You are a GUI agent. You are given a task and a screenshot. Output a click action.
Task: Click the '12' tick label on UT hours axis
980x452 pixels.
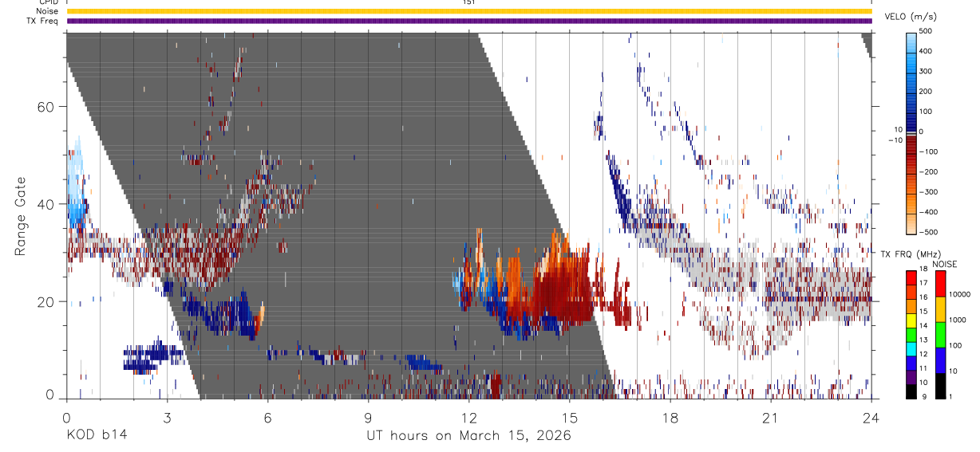469,418
